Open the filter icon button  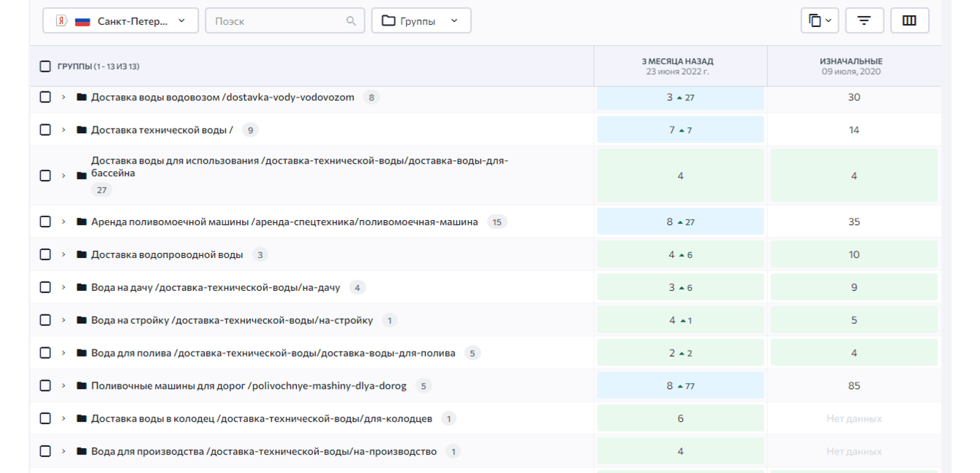864,20
